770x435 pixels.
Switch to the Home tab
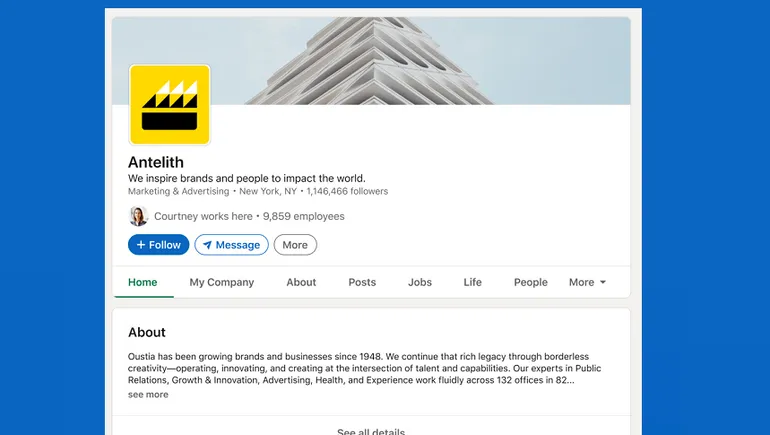142,282
